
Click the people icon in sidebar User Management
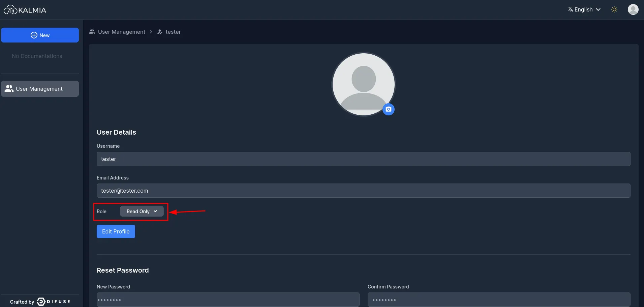click(x=9, y=88)
